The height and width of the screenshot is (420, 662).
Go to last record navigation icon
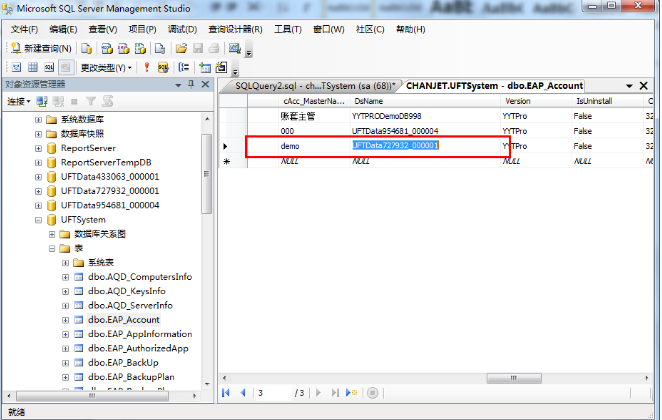click(x=335, y=393)
